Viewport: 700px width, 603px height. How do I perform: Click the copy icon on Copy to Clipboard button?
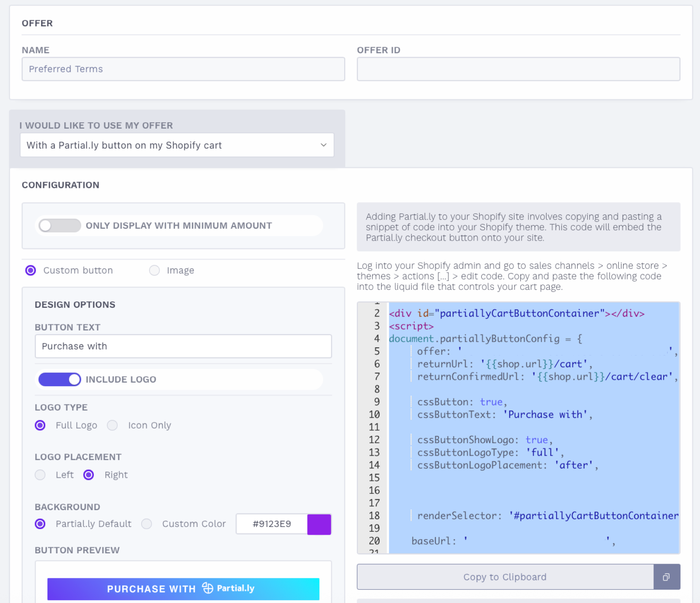pos(667,577)
